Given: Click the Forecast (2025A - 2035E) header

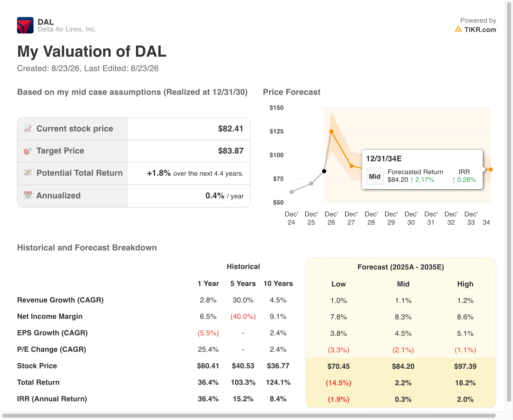Looking at the screenshot, I should (401, 267).
